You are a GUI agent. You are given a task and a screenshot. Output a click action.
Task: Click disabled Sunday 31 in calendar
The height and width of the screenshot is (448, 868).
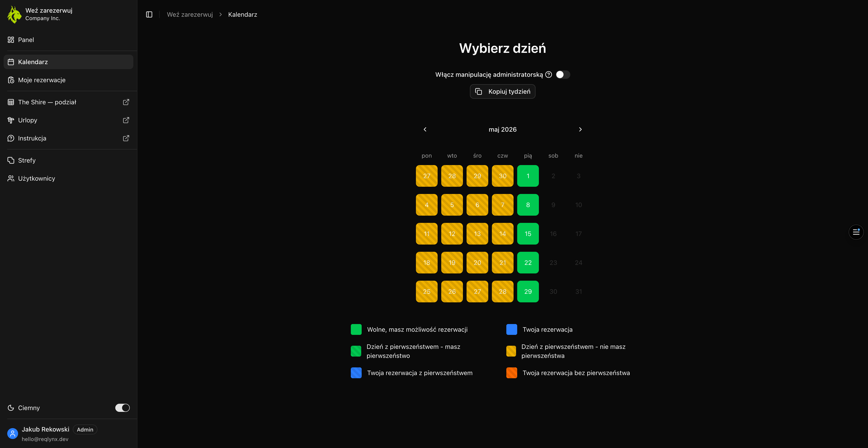pos(578,292)
